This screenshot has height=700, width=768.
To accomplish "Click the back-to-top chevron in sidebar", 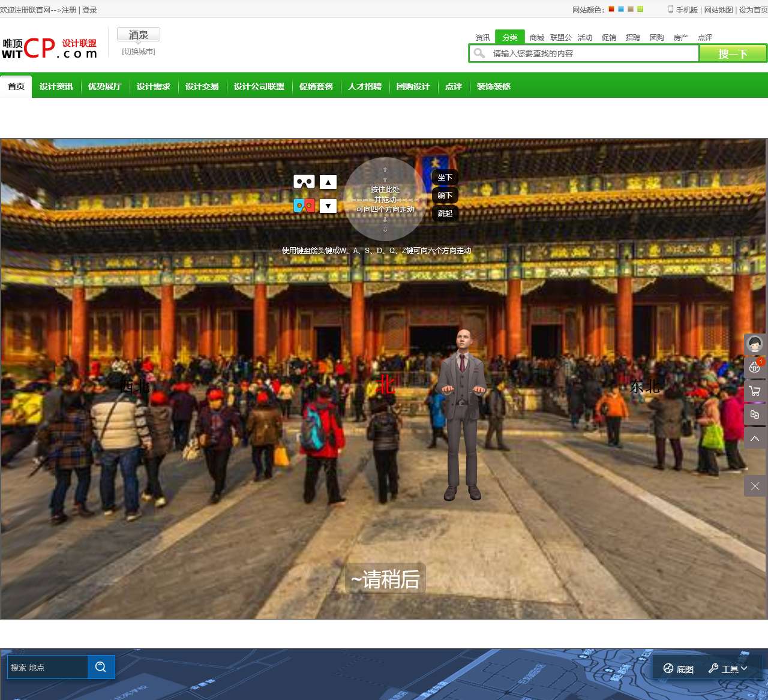I will pyautogui.click(x=755, y=438).
